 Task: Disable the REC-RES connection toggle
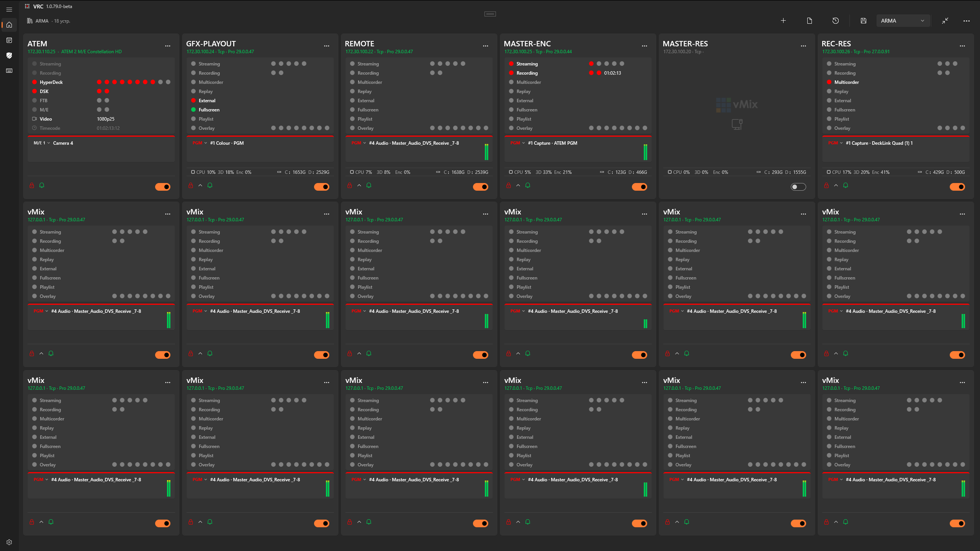(957, 187)
